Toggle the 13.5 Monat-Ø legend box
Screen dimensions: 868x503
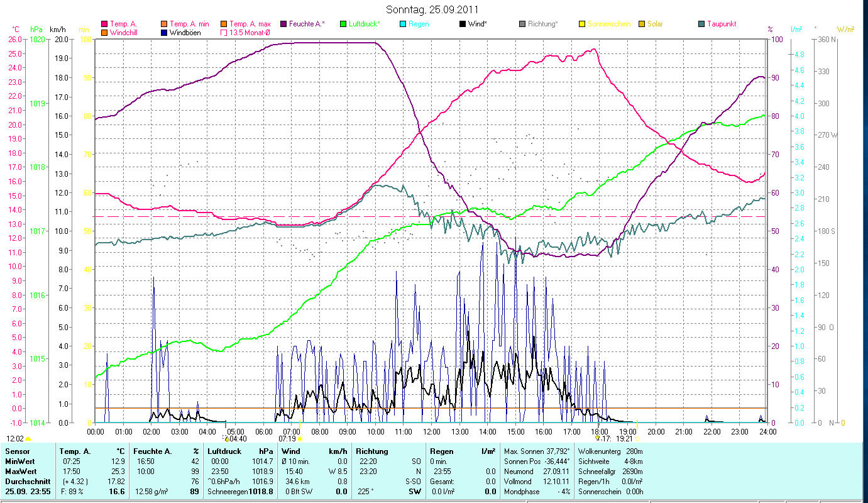pyautogui.click(x=223, y=33)
